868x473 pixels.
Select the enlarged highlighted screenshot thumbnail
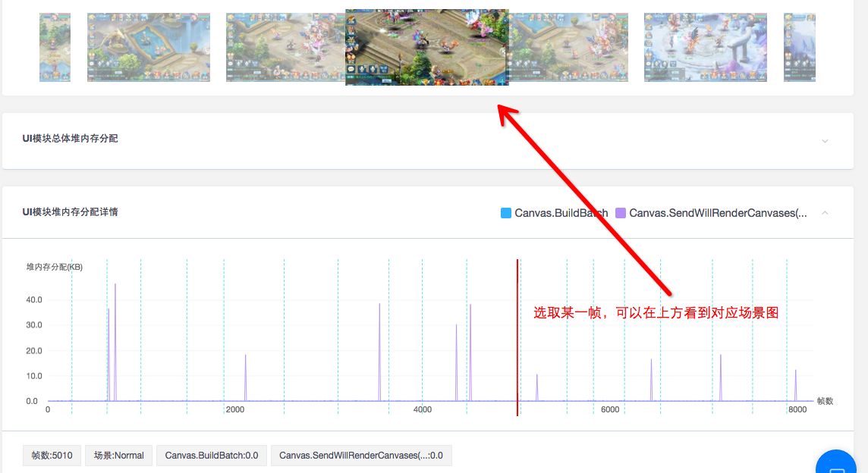(x=426, y=47)
